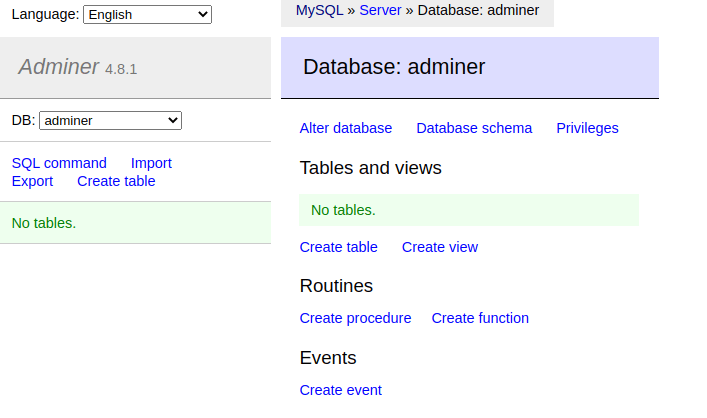This screenshot has height=418, width=707.
Task: Open the Privileges page
Action: pos(587,128)
